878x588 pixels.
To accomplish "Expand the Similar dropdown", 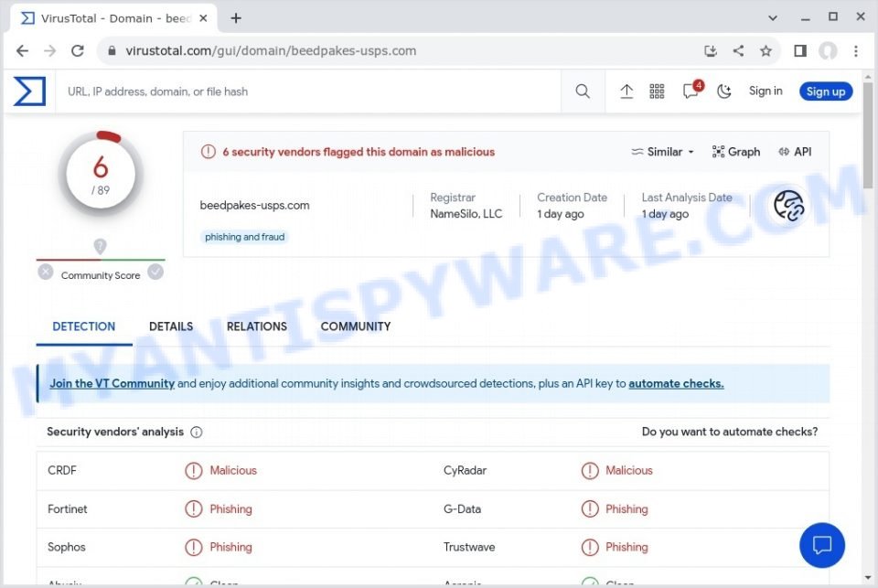I will pyautogui.click(x=662, y=152).
